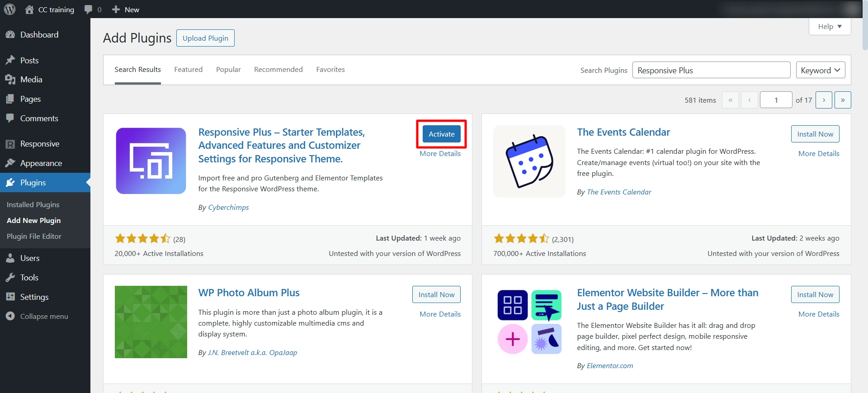
Task: Click the Upload Plugin button
Action: click(205, 38)
